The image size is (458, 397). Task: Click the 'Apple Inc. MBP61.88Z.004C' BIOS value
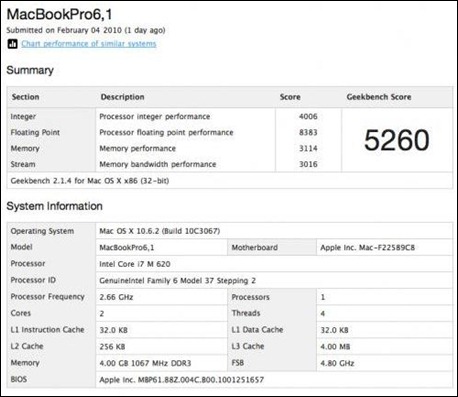(x=182, y=380)
